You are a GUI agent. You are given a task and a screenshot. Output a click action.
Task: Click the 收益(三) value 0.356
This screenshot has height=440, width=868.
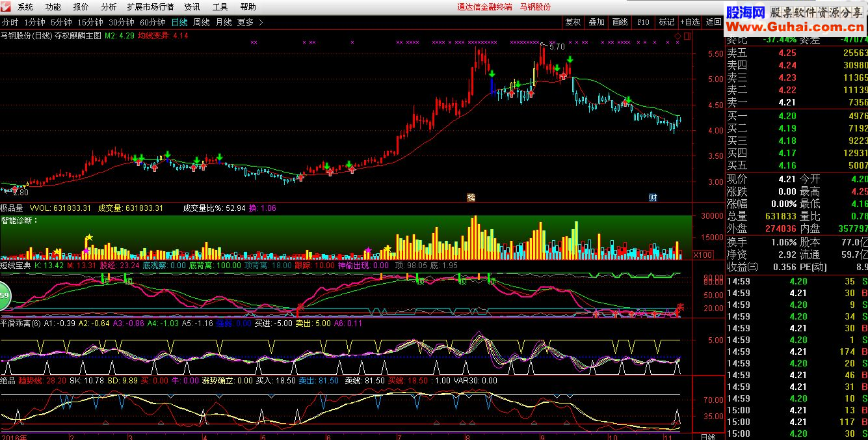[x=783, y=267]
